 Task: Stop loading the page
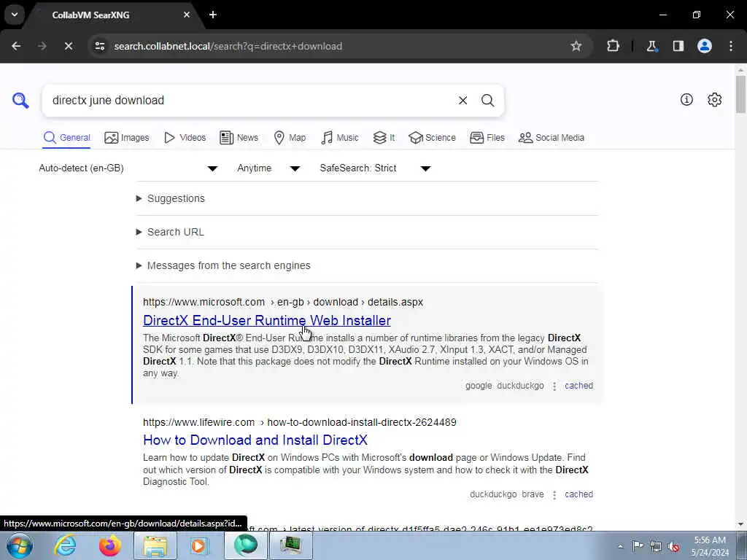[x=68, y=46]
